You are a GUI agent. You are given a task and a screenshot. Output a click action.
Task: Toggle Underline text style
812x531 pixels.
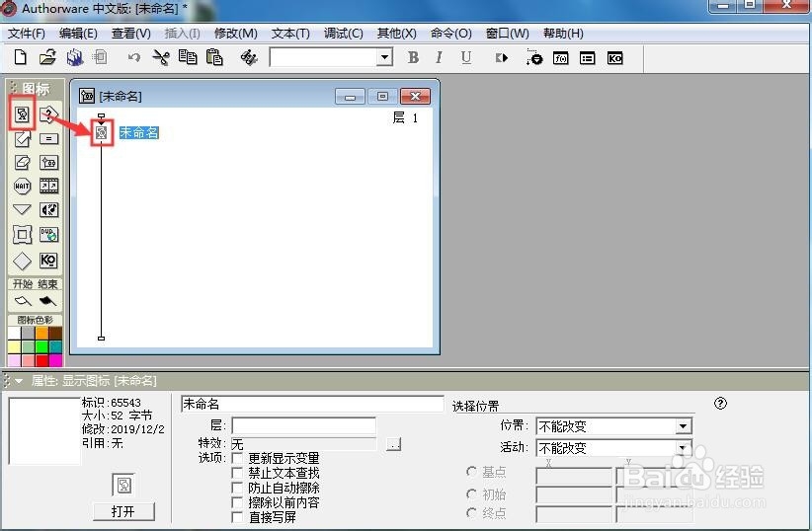(466, 57)
